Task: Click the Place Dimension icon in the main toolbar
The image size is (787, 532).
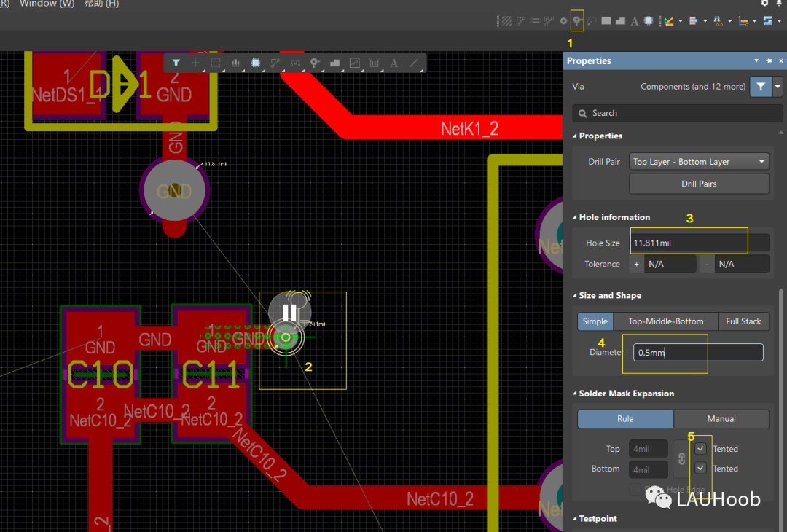Action: point(743,21)
